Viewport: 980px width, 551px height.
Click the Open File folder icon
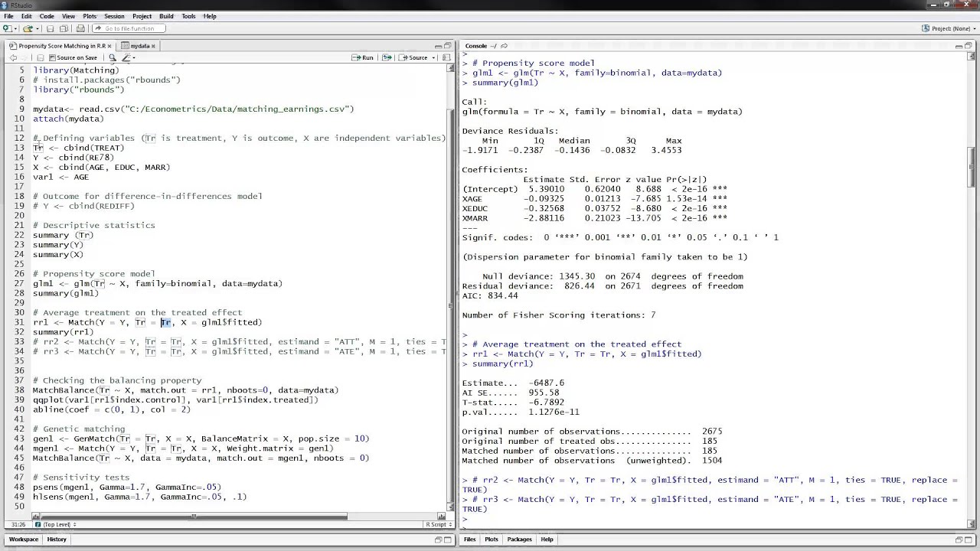28,28
